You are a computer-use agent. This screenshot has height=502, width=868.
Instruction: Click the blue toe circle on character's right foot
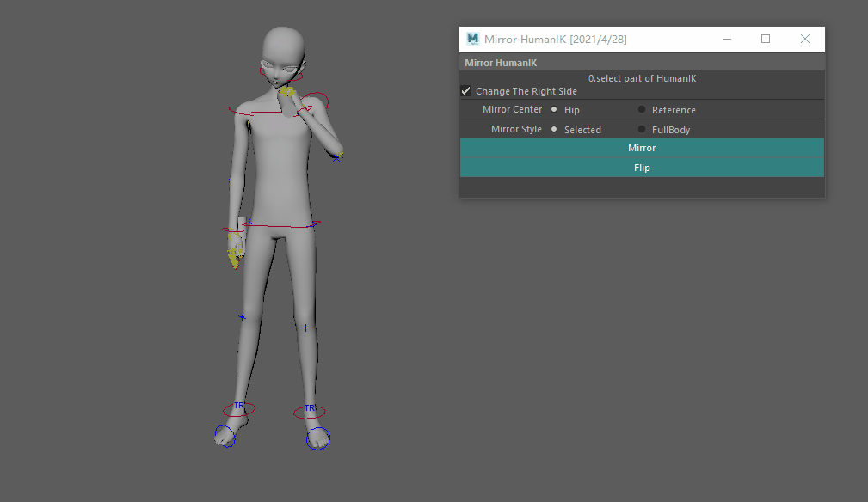[225, 435]
